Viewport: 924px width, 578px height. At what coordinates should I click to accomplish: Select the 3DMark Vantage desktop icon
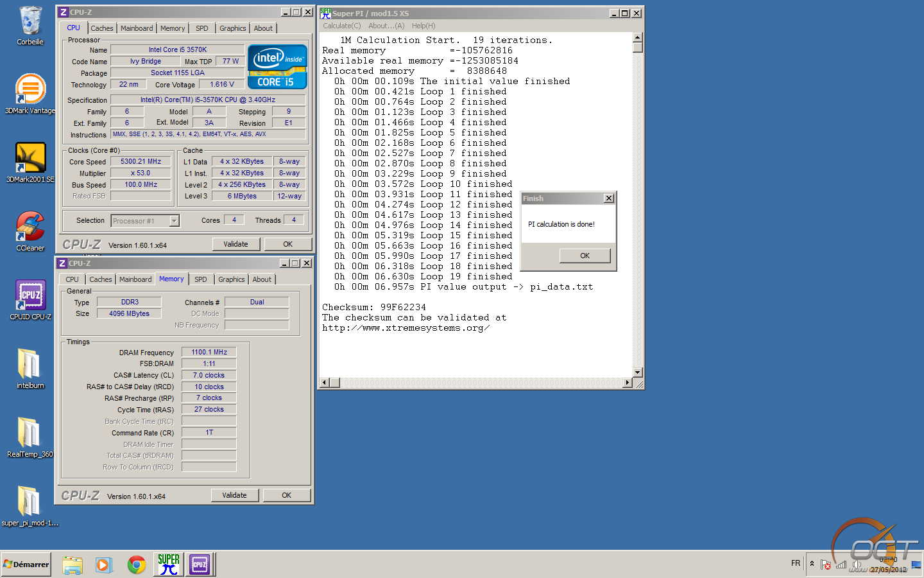point(30,94)
